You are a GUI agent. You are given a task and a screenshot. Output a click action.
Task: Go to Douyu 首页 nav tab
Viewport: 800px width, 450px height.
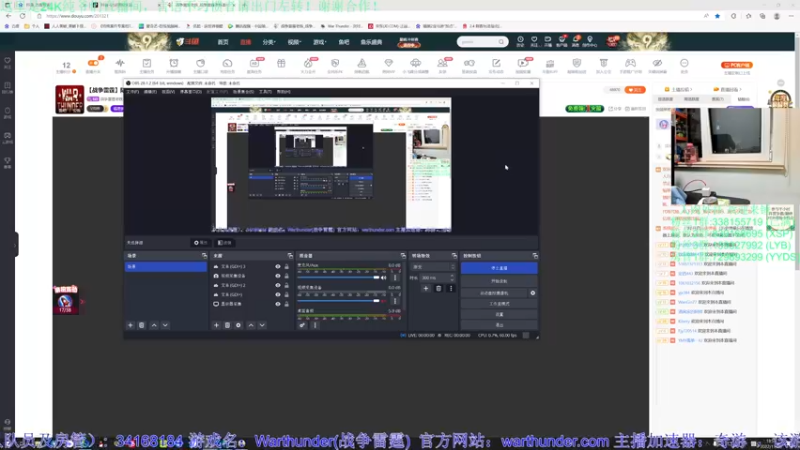point(223,42)
